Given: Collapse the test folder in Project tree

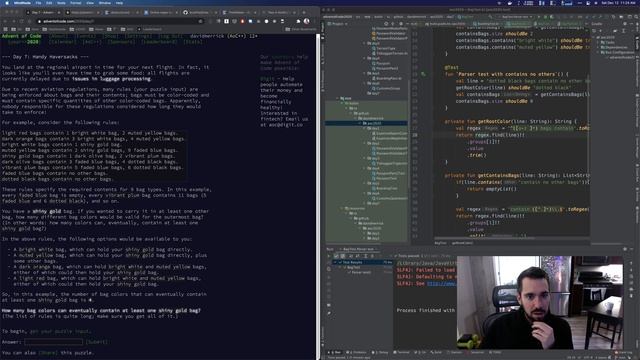Looking at the screenshot, I should coord(337,98).
